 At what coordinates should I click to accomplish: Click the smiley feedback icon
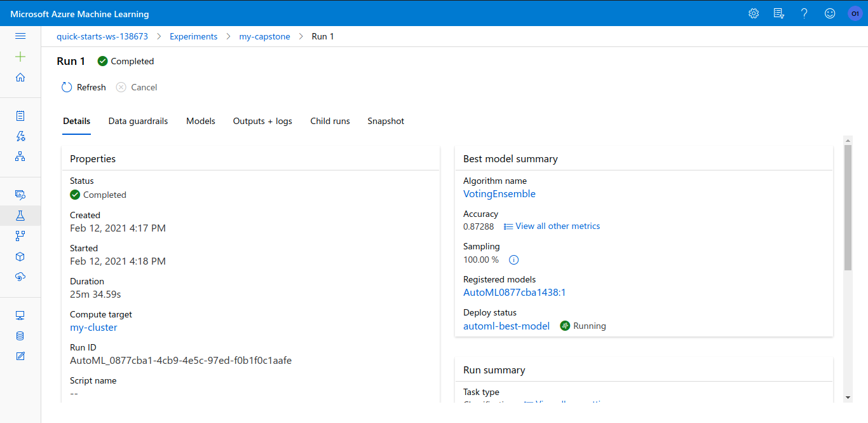(x=830, y=13)
